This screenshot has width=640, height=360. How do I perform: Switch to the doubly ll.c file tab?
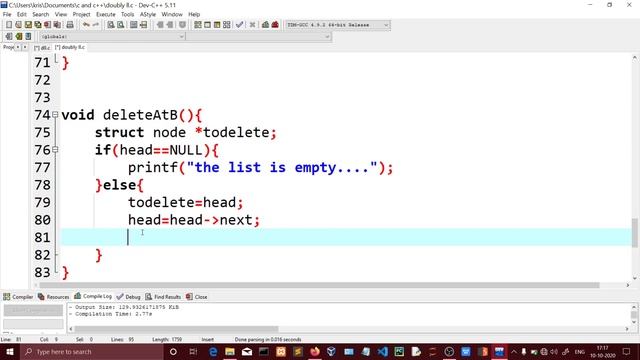pos(70,47)
